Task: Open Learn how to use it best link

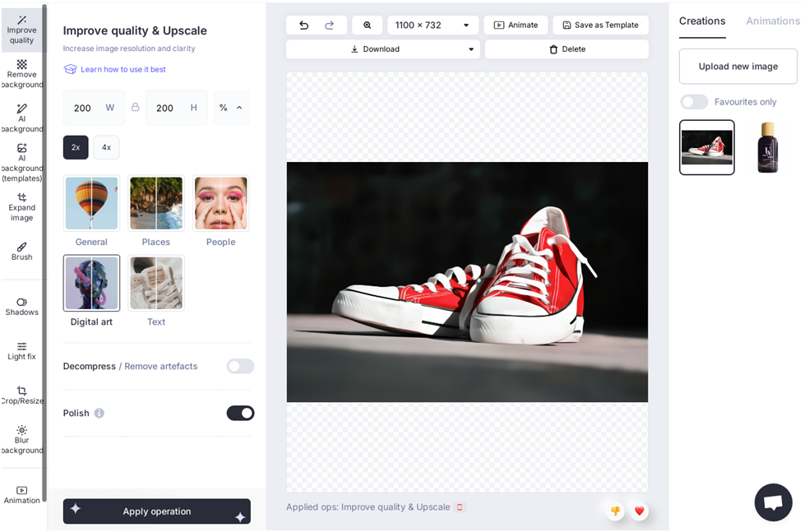Action: 123,69
